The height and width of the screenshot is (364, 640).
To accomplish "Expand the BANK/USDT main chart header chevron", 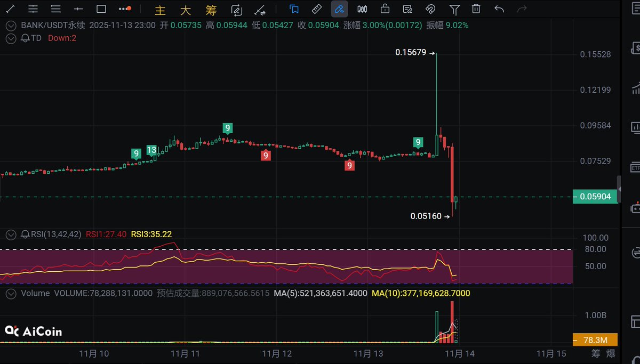I will (x=10, y=25).
